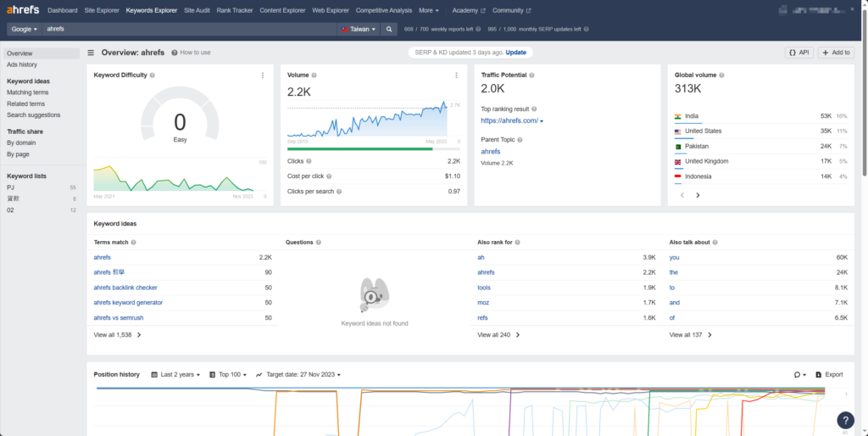868x436 pixels.
Task: Toggle the sidebar hamburger menu icon
Action: [x=91, y=53]
